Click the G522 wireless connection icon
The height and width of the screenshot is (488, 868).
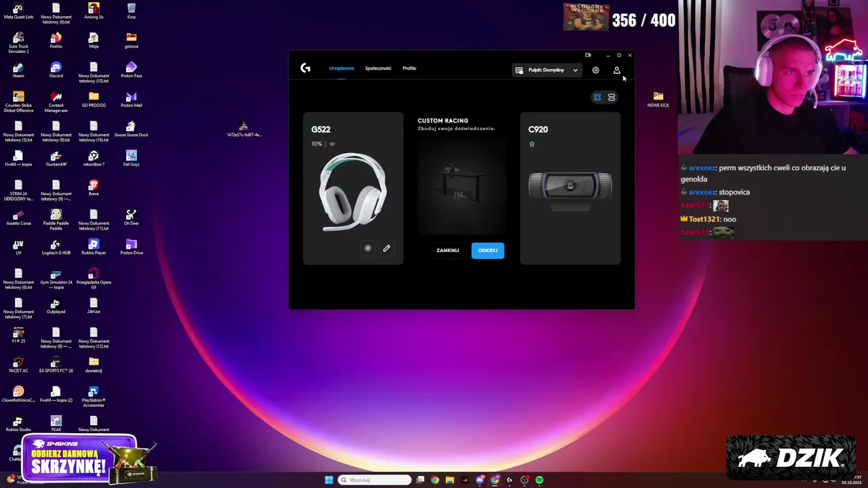point(332,144)
